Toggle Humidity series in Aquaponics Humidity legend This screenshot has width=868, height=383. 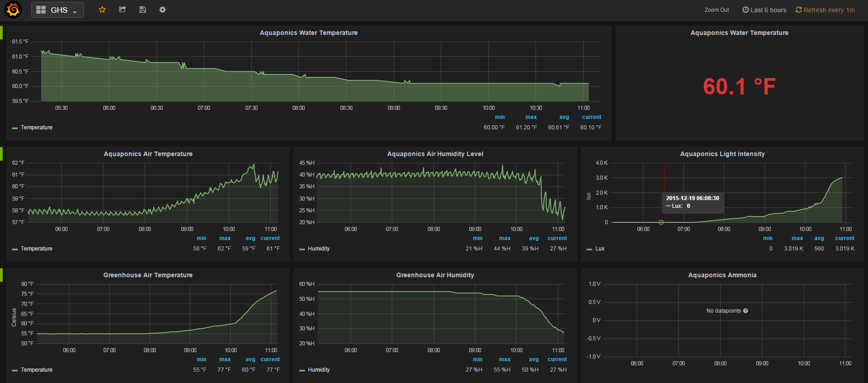click(319, 249)
